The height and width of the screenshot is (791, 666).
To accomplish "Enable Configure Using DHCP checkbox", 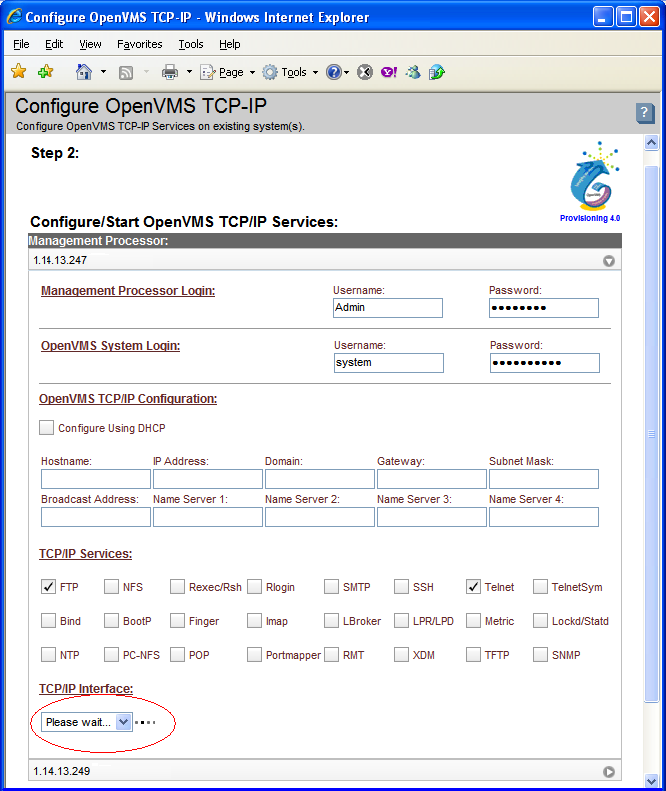I will tap(46, 428).
